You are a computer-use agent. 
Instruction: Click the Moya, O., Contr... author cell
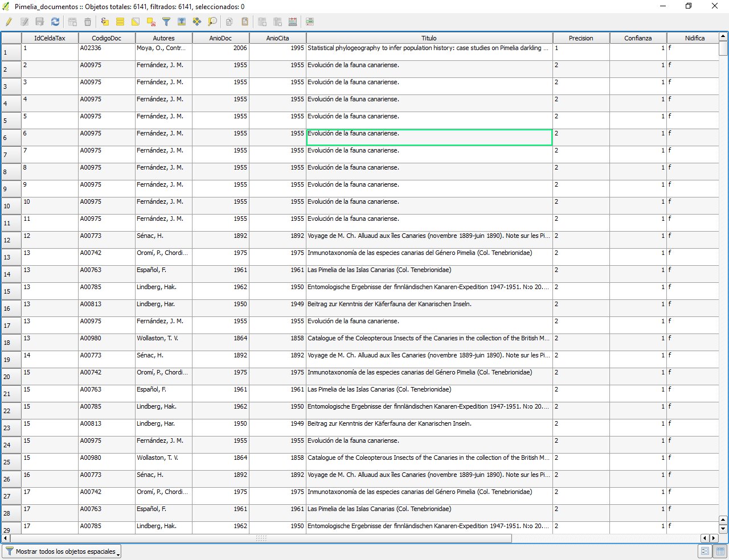pos(163,52)
